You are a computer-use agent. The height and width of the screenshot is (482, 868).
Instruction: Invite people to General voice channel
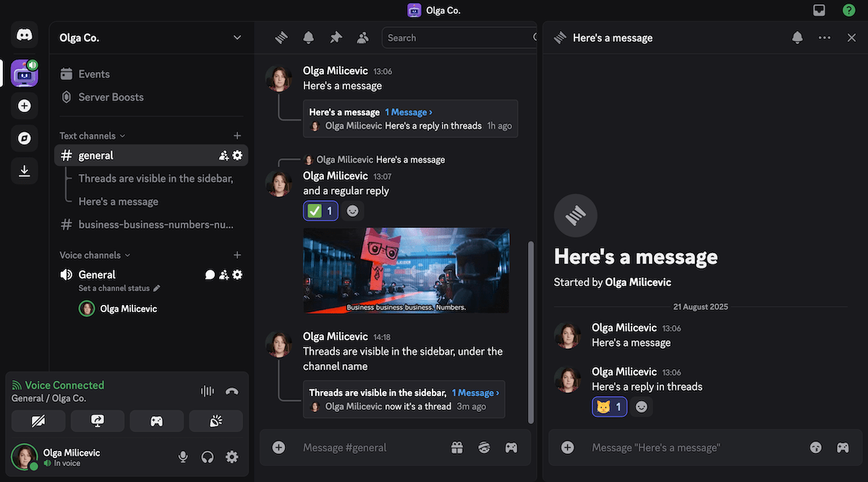point(224,275)
